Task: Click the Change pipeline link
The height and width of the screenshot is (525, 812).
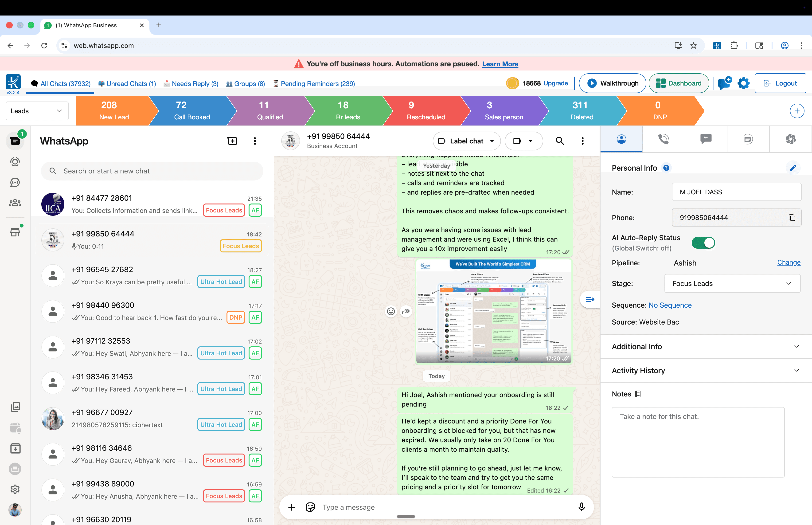Action: tap(789, 262)
